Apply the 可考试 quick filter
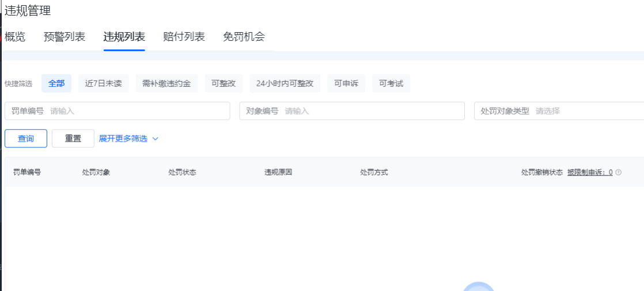 391,83
